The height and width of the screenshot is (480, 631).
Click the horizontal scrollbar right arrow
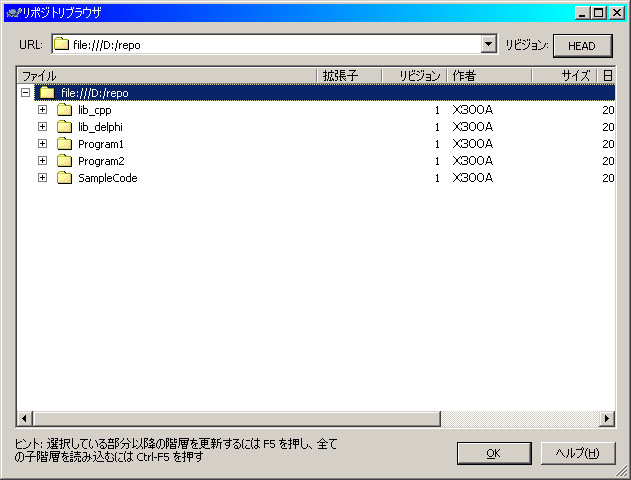click(606, 418)
